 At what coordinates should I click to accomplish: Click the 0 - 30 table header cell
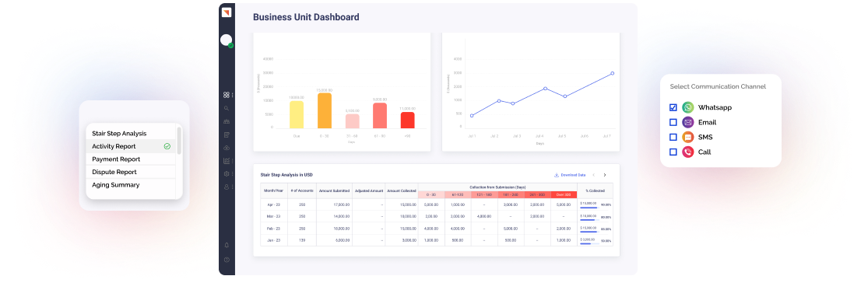tap(431, 194)
